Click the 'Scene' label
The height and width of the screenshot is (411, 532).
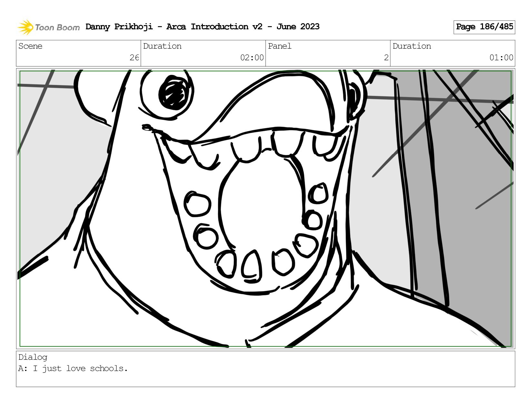click(x=30, y=46)
